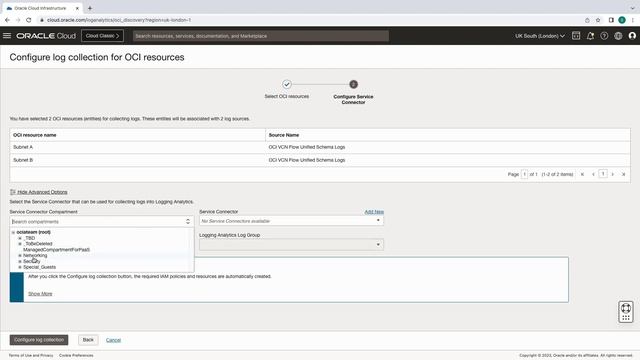This screenshot has width=640, height=360.
Task: Open the Chrome three-dot menu
Action: tap(633, 20)
